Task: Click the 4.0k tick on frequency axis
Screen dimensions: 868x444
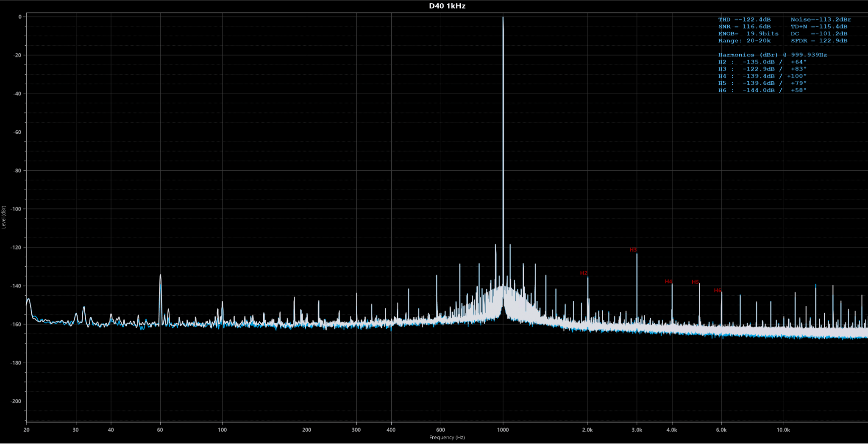Action: (672, 430)
